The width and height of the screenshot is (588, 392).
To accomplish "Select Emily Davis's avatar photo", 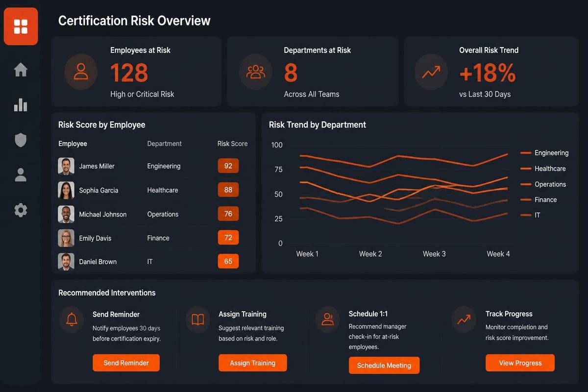I will pyautogui.click(x=66, y=238).
